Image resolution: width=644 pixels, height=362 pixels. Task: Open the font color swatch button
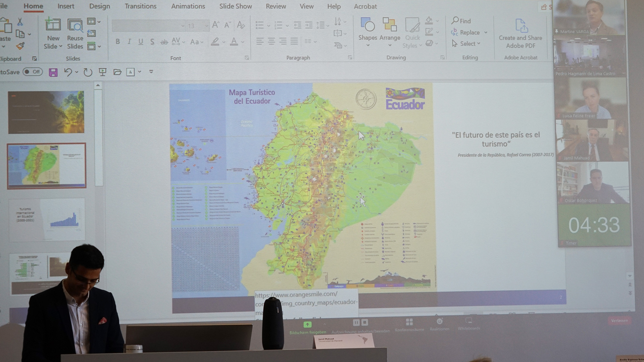coord(234,42)
